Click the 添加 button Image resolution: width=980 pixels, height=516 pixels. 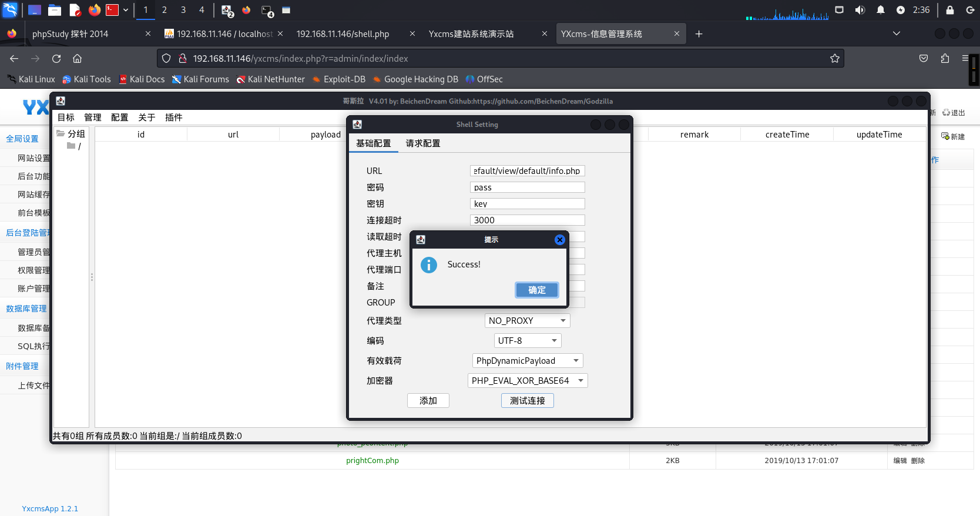(428, 401)
